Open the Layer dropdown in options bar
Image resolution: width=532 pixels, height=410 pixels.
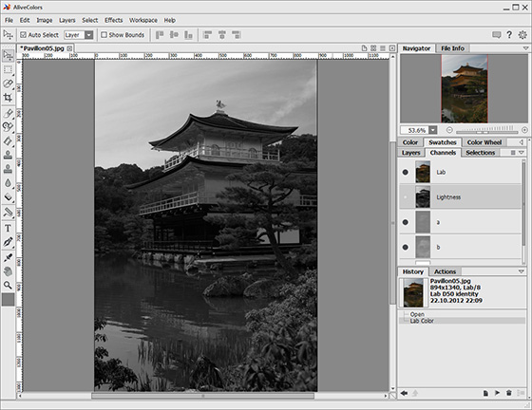tap(78, 35)
